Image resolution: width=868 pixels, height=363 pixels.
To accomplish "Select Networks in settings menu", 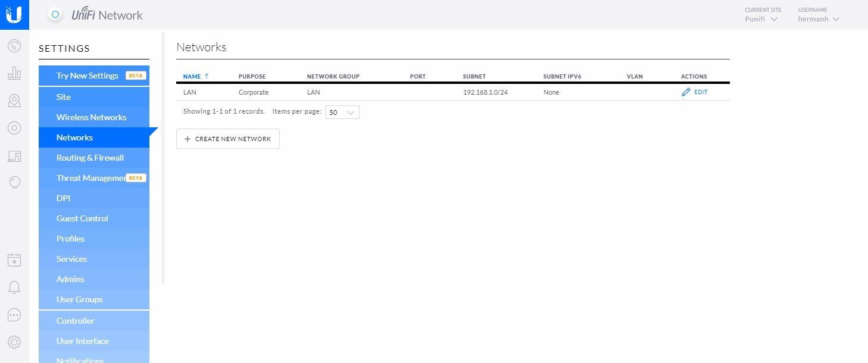I will click(94, 137).
